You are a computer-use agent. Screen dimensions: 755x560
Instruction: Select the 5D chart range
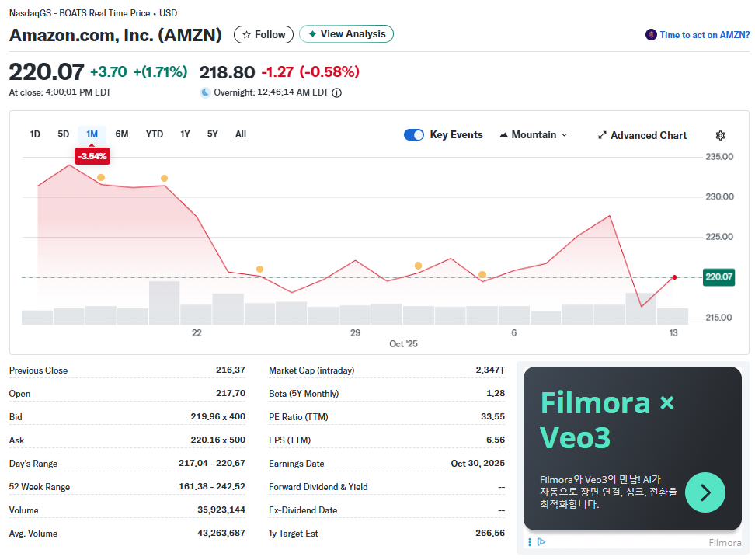click(64, 134)
